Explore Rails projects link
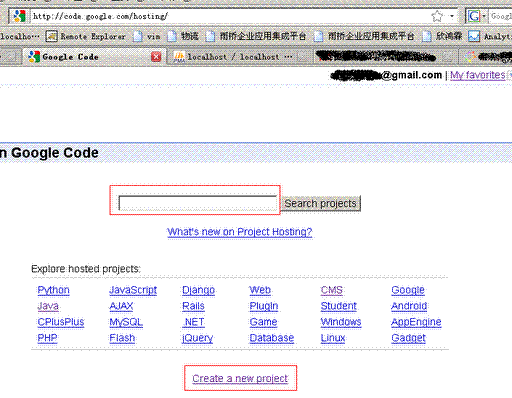512x398 pixels. coord(193,306)
